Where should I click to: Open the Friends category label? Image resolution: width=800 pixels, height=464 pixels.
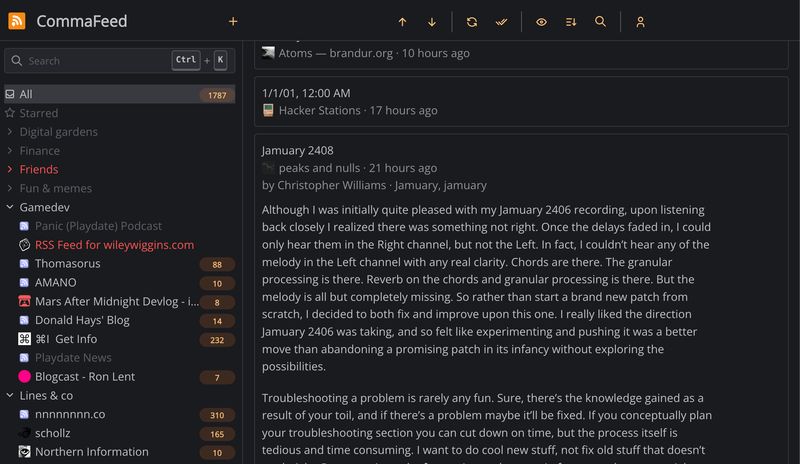tap(39, 169)
